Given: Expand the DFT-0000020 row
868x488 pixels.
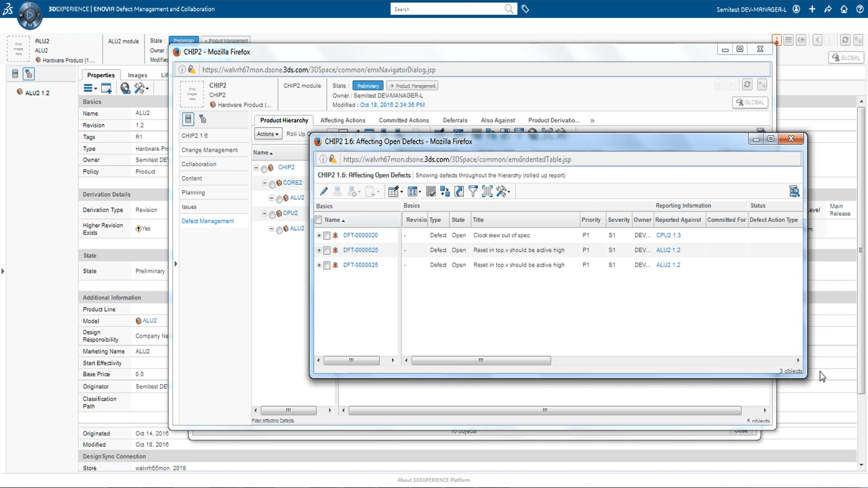Looking at the screenshot, I should click(x=319, y=235).
